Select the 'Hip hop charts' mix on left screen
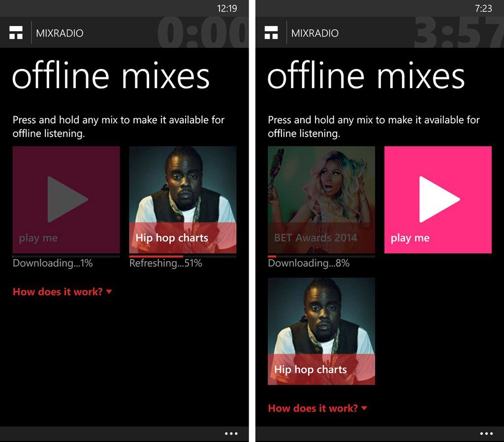Viewport: 504px width, 442px height. click(183, 199)
